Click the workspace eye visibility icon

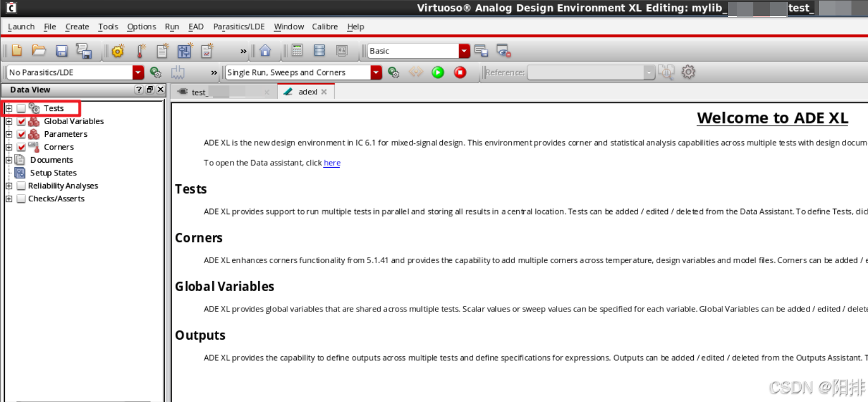[x=503, y=51]
